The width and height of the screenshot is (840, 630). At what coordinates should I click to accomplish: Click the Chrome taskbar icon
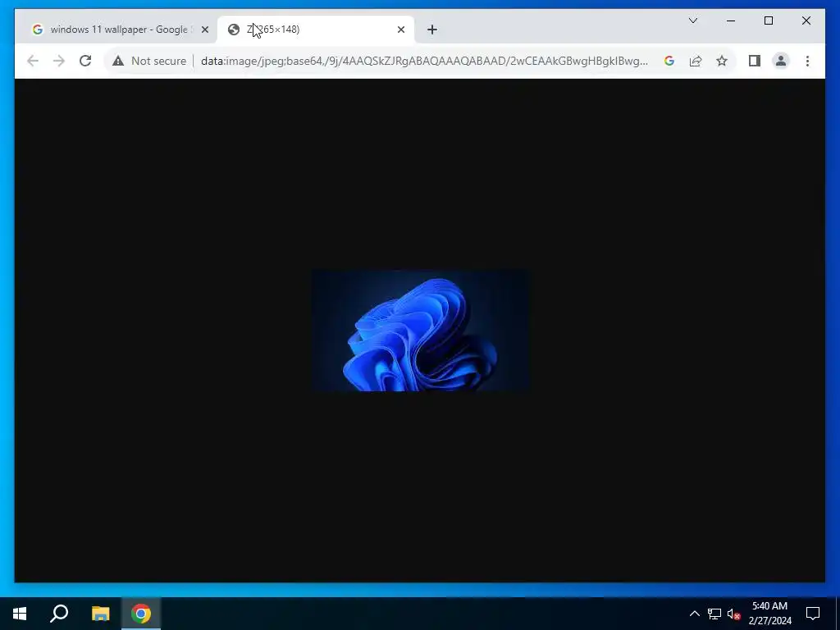point(141,614)
